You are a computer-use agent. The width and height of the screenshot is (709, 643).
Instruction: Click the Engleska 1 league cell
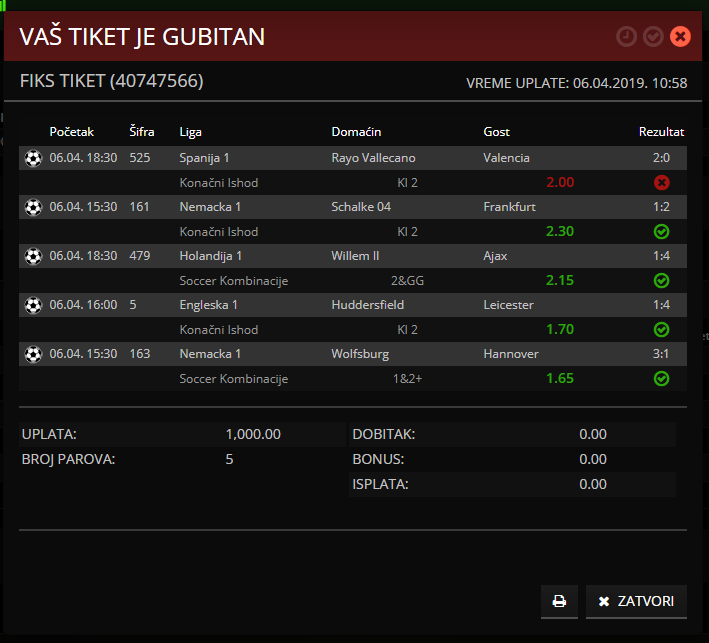click(208, 305)
